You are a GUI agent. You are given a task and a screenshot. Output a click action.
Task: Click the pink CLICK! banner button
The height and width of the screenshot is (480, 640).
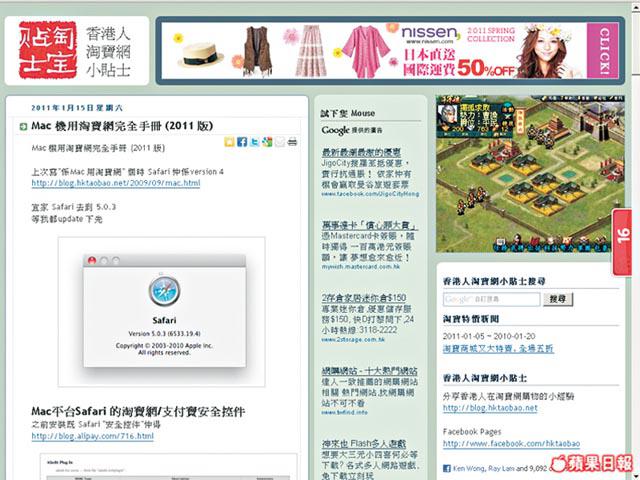(x=604, y=51)
